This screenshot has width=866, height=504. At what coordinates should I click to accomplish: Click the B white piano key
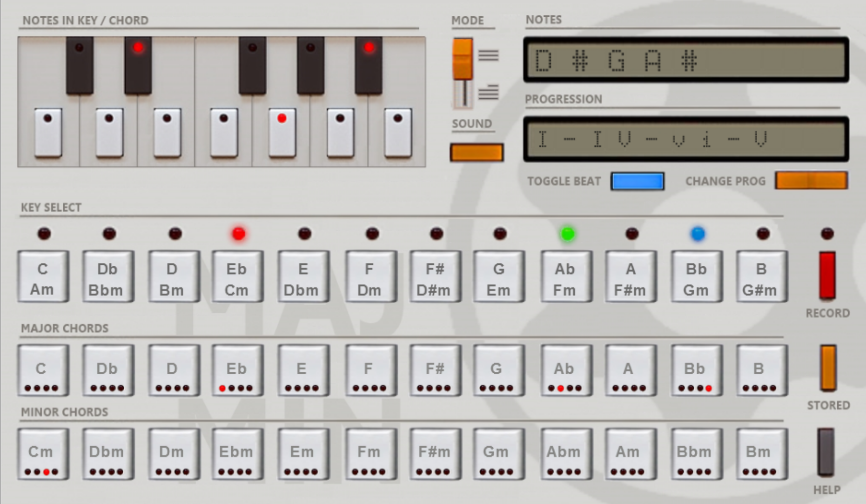[398, 133]
